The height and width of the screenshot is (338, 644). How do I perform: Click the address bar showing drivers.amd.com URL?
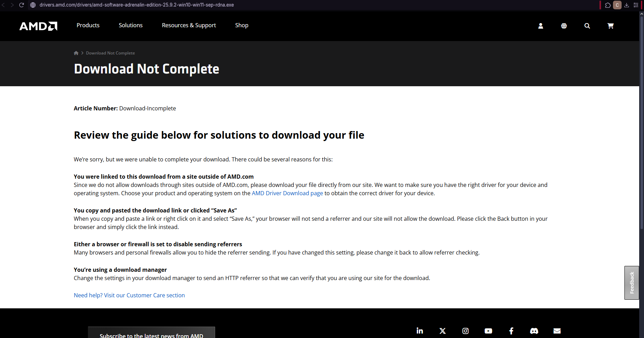pos(137,5)
